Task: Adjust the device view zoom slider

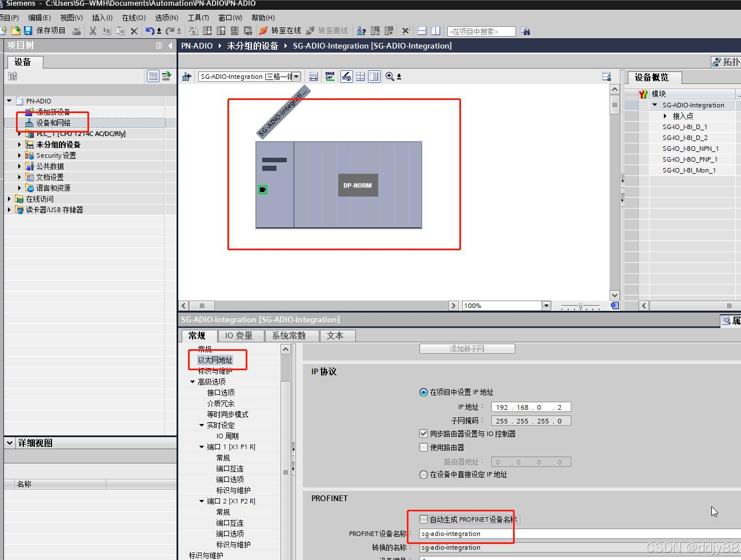Action: point(580,306)
